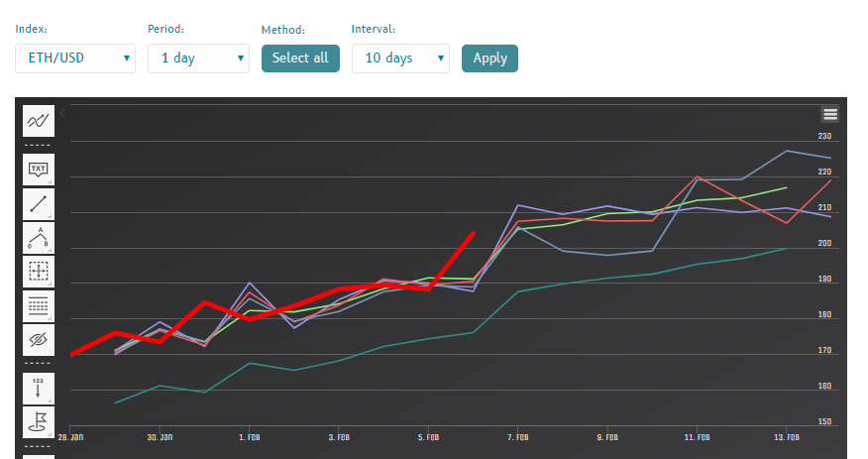
Task: Click the 170 price axis label
Action: pos(824,350)
